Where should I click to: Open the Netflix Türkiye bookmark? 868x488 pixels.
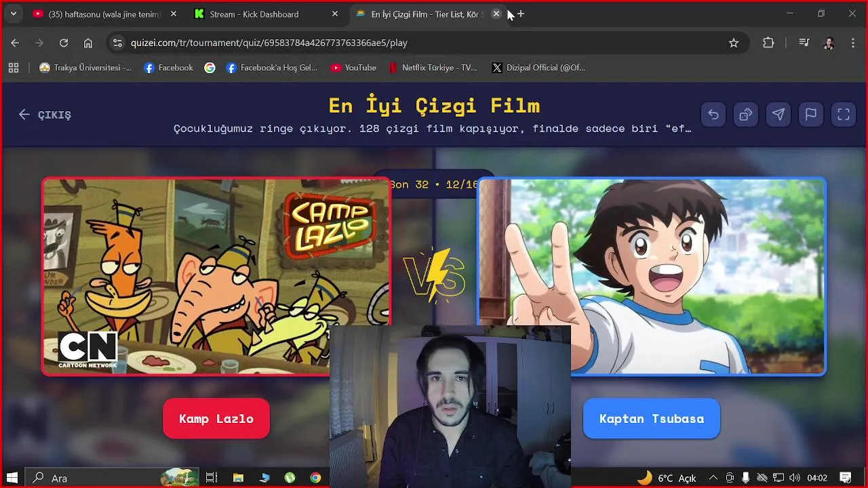pyautogui.click(x=433, y=68)
